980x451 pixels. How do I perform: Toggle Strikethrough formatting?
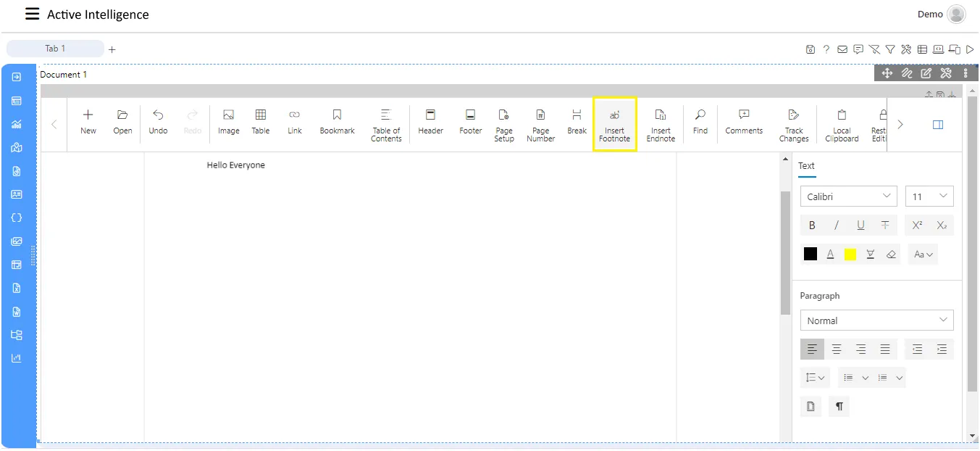pyautogui.click(x=885, y=225)
